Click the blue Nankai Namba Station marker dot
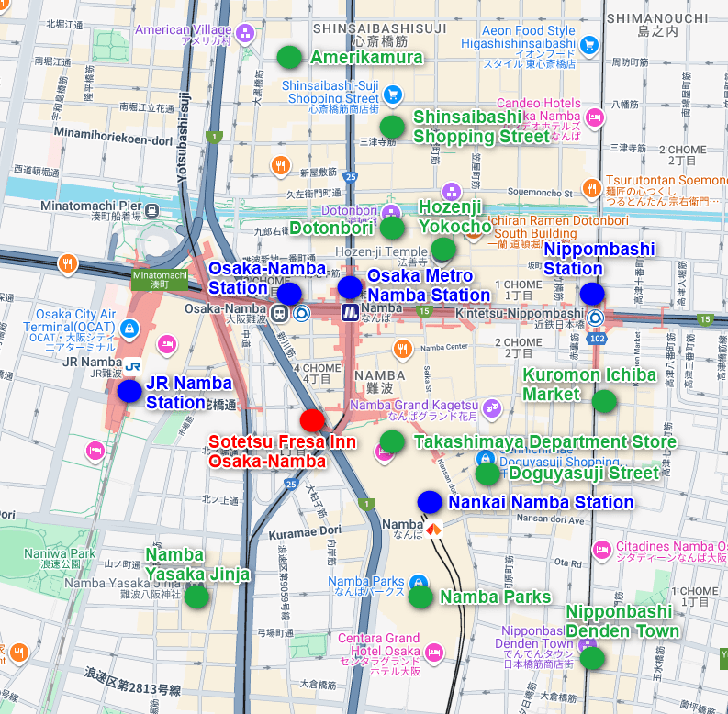This screenshot has width=728, height=714. (430, 502)
